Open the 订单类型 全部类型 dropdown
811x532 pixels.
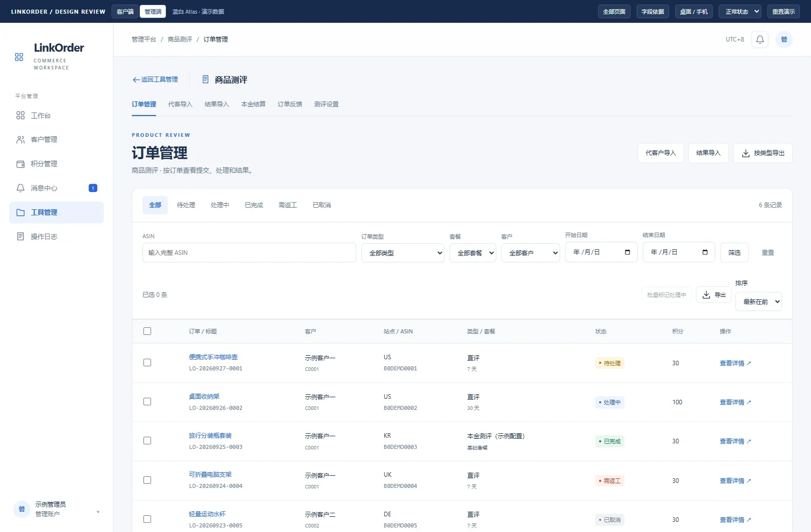[x=403, y=253]
